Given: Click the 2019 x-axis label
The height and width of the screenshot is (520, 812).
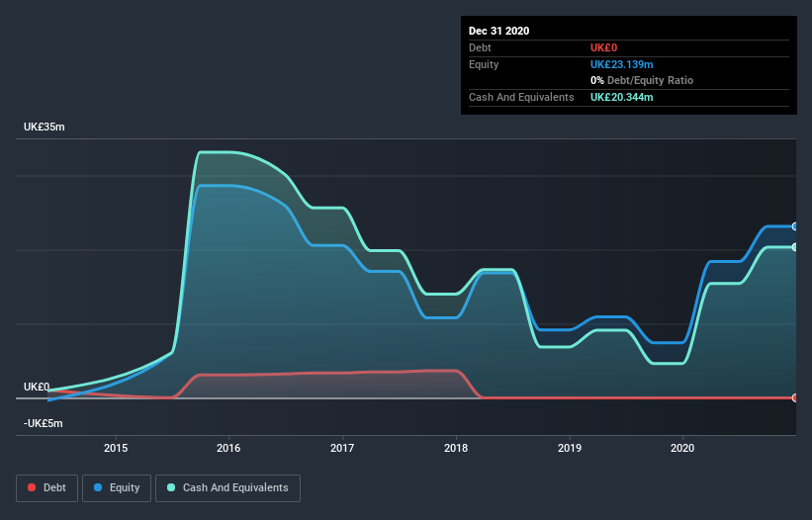Looking at the screenshot, I should 570,448.
